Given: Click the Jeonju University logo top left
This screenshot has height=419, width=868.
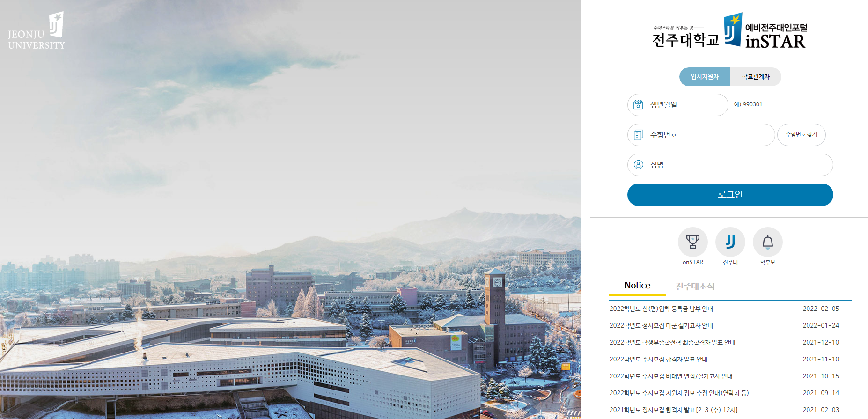Looking at the screenshot, I should (x=37, y=31).
